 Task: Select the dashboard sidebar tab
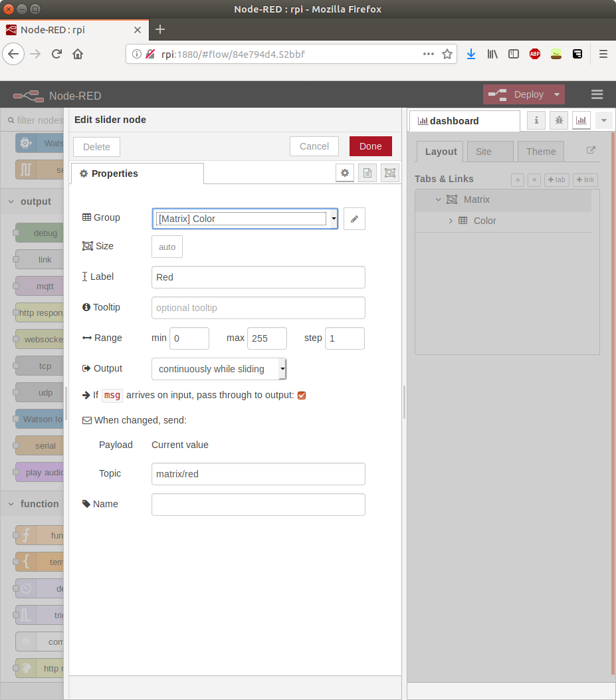(464, 121)
